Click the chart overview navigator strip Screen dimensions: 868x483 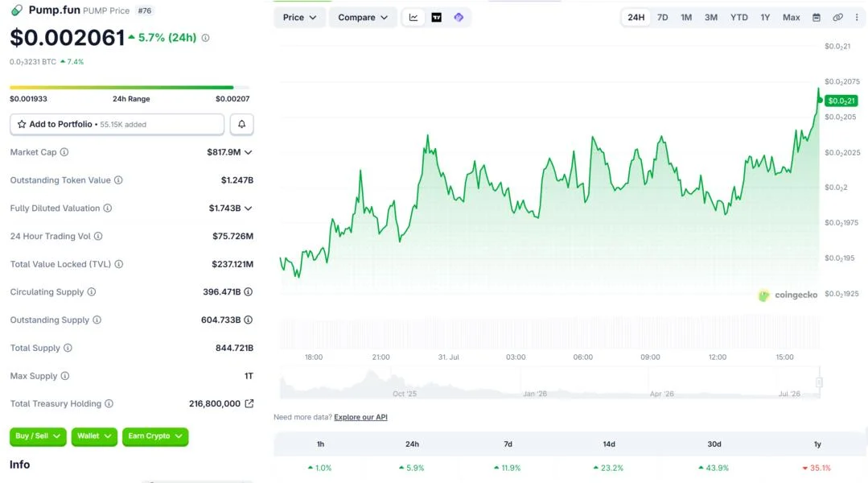(549, 382)
